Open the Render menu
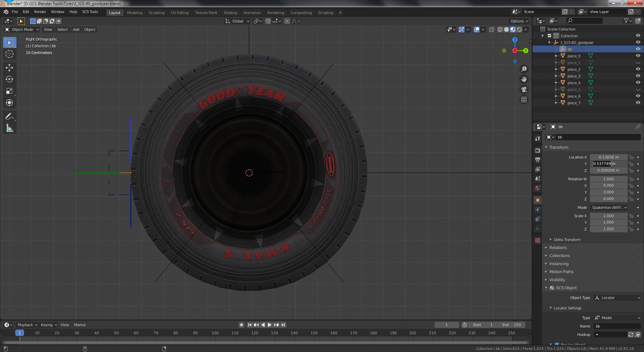This screenshot has width=644, height=352. 40,12
